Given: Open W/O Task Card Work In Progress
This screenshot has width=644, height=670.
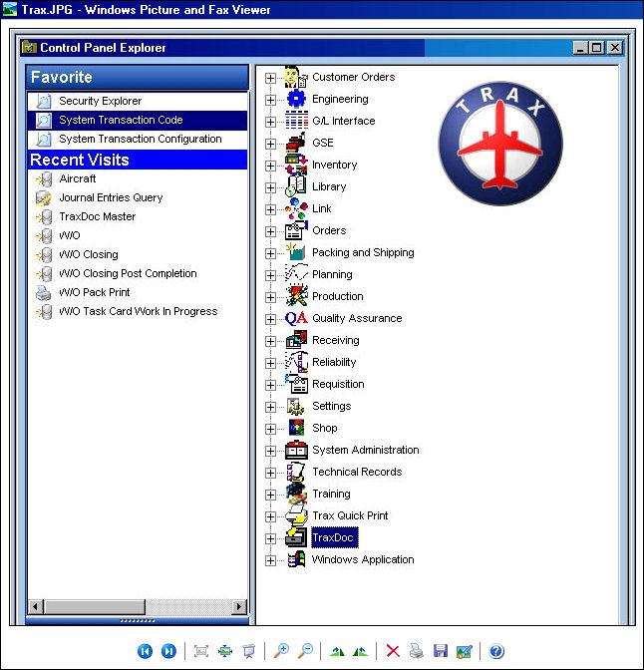Looking at the screenshot, I should (138, 311).
